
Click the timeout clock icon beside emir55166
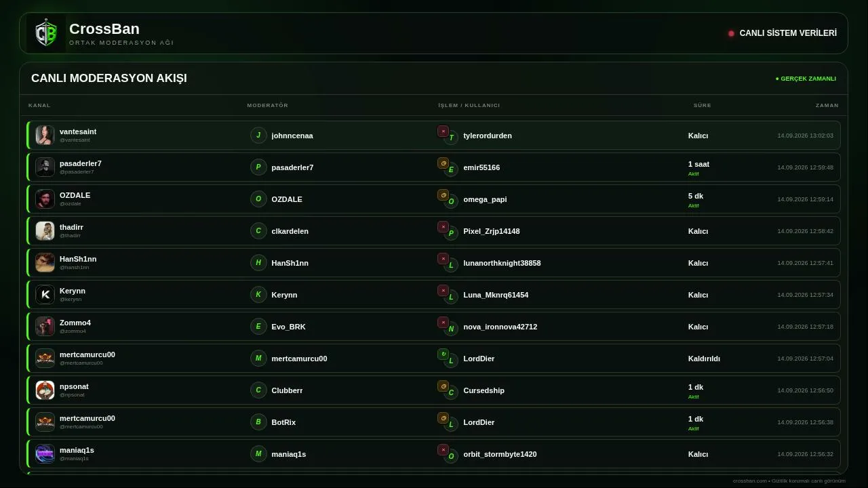point(443,163)
